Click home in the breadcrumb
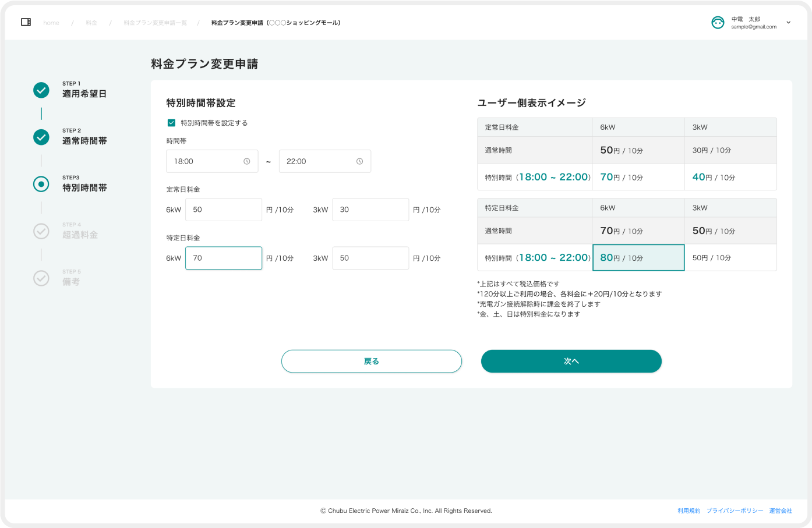Viewport: 812px width, 528px height. 51,22
